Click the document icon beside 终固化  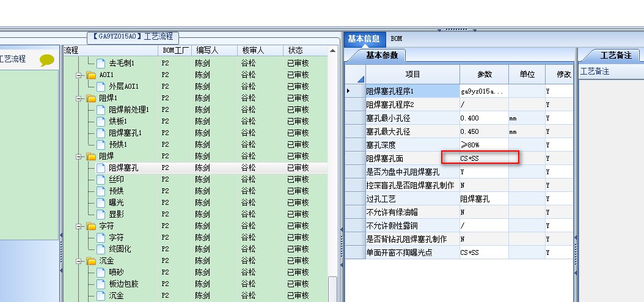tap(101, 249)
